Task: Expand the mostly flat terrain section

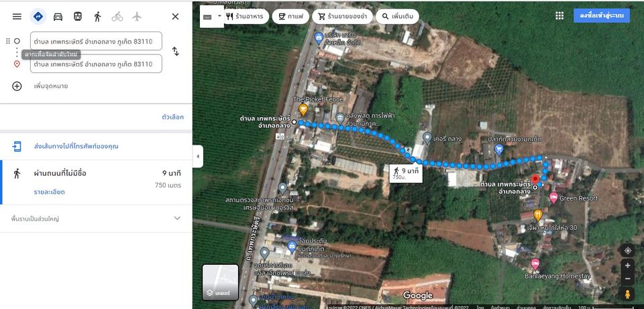Action: tap(96, 219)
